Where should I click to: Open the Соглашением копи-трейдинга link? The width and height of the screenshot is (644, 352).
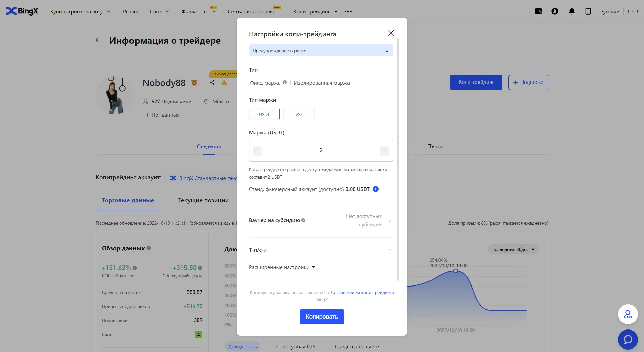coord(362,293)
